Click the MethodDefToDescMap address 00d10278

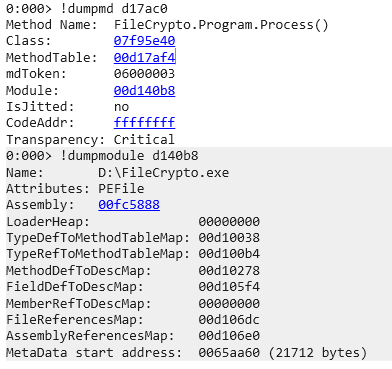tap(229, 271)
